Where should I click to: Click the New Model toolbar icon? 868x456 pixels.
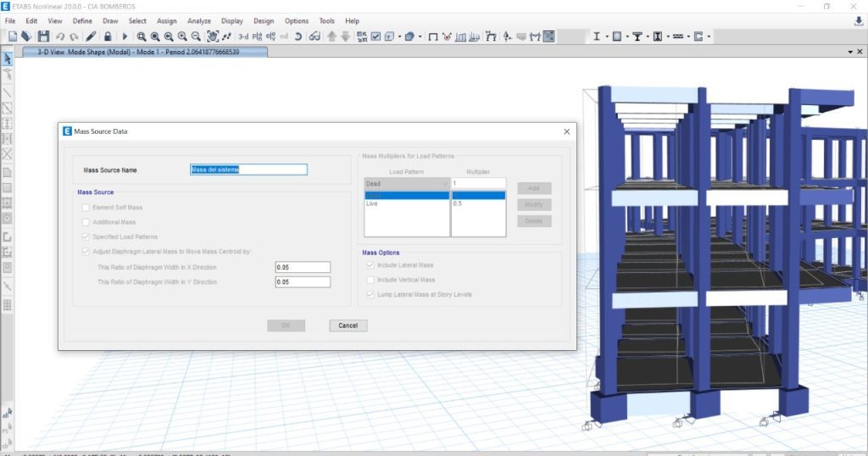13,36
